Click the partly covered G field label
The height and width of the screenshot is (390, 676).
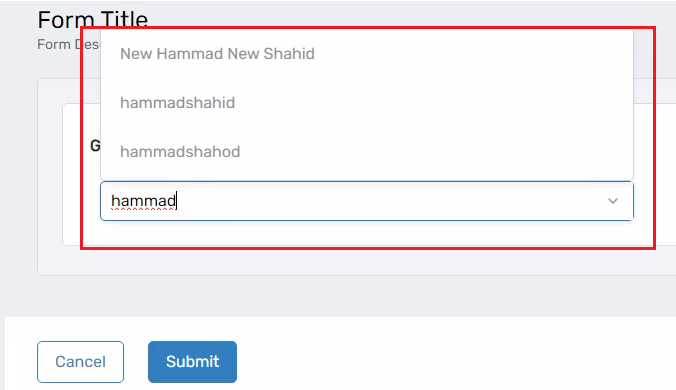[95, 146]
